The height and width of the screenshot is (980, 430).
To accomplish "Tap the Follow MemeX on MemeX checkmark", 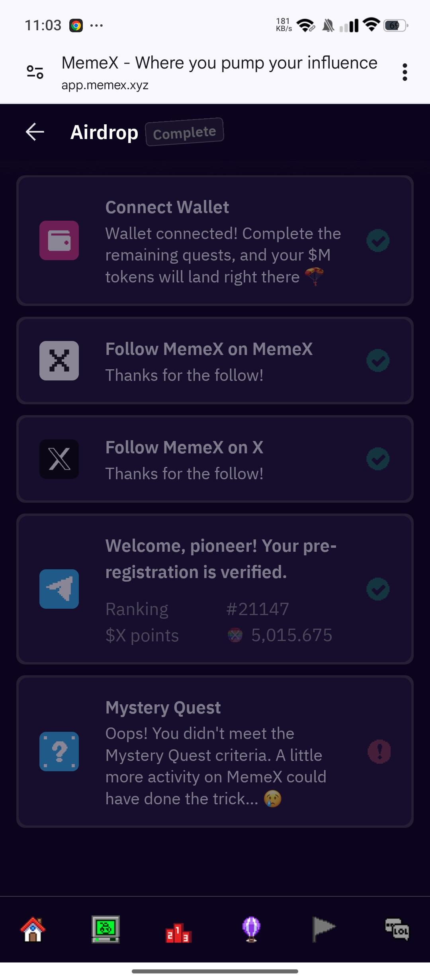I will click(377, 361).
